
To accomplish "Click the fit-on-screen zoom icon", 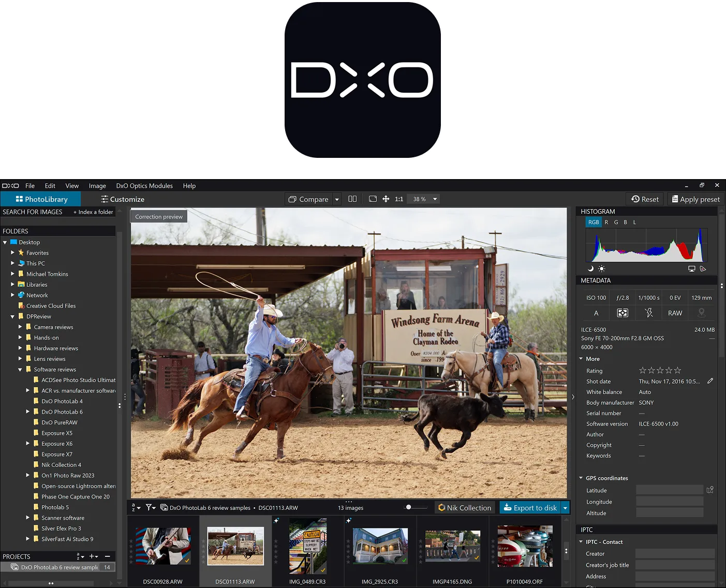I will click(x=373, y=199).
